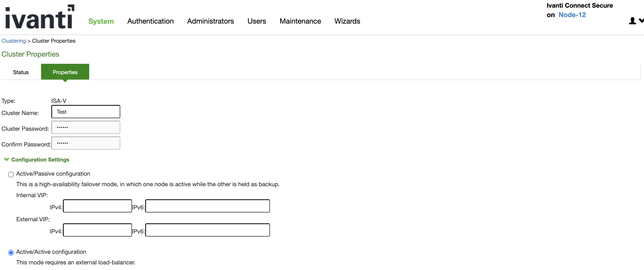Viewport: 644px width, 270px height.
Task: Open the Authentication menu
Action: pyautogui.click(x=150, y=21)
